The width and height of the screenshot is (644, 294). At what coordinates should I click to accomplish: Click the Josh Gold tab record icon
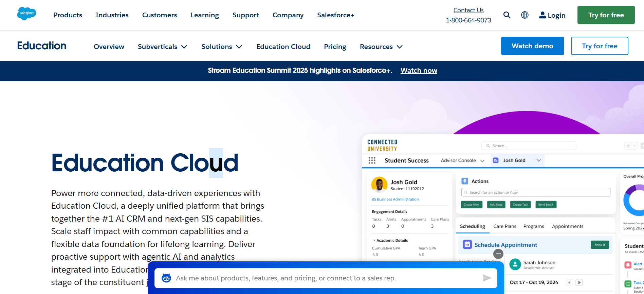coord(496,160)
